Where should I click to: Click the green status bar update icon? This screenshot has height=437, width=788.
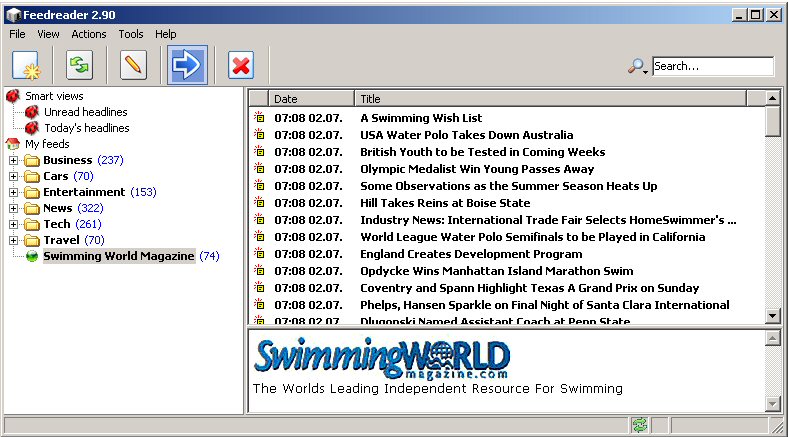(640, 426)
